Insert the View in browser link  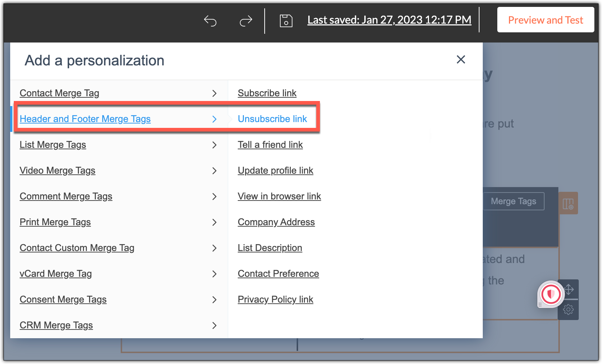point(279,196)
